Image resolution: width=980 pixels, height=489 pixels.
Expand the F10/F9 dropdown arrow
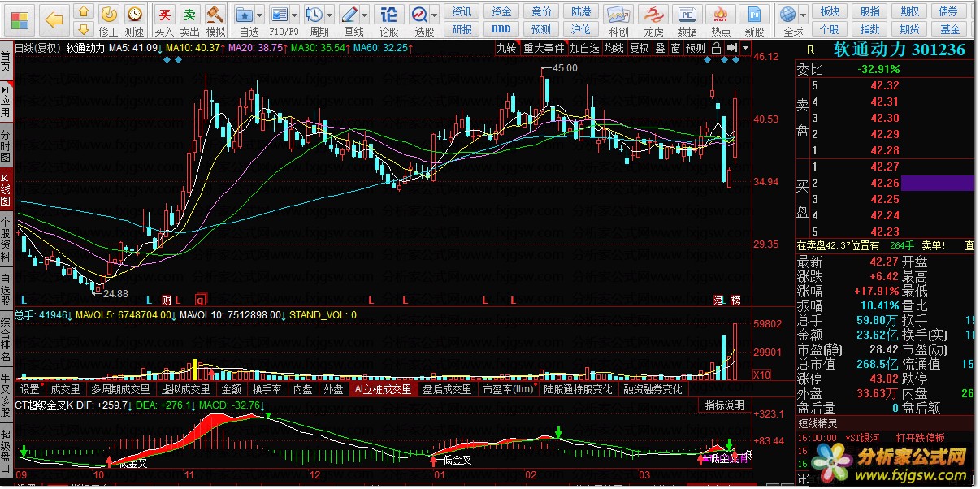click(296, 15)
